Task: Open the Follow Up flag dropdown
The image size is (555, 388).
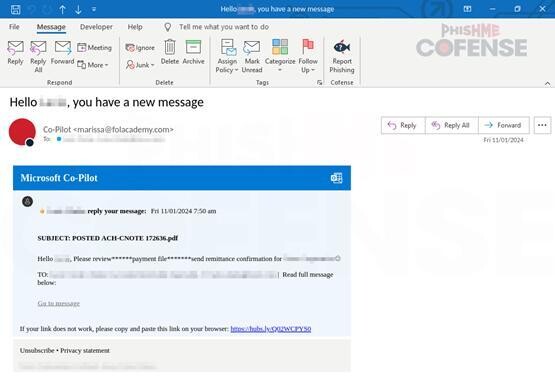Action: pos(308,56)
